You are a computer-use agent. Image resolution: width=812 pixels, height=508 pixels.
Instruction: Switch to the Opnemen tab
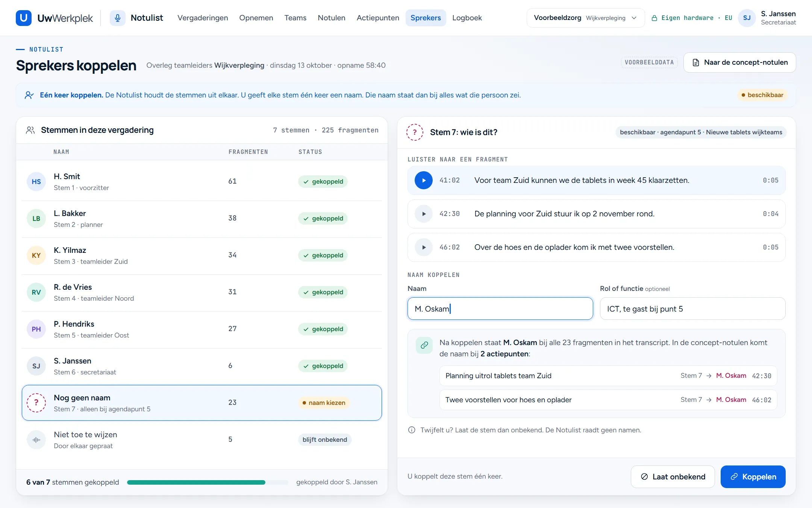click(x=256, y=18)
